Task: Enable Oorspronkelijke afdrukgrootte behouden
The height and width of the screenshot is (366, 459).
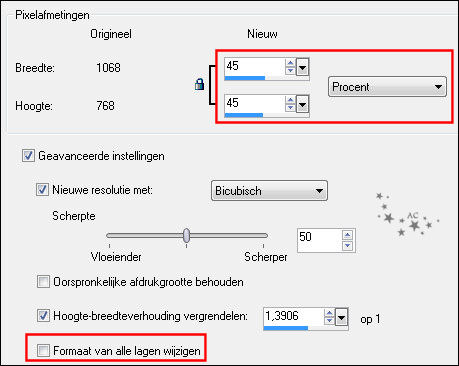Action: click(43, 282)
